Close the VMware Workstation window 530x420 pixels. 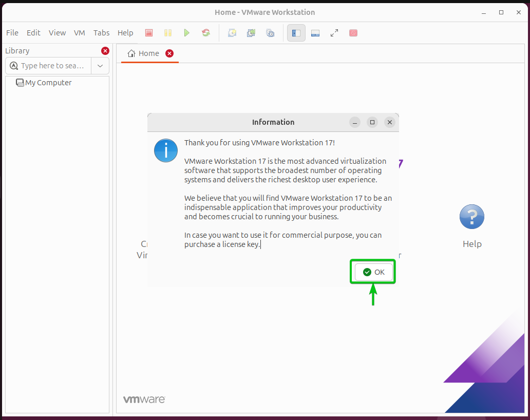point(519,12)
